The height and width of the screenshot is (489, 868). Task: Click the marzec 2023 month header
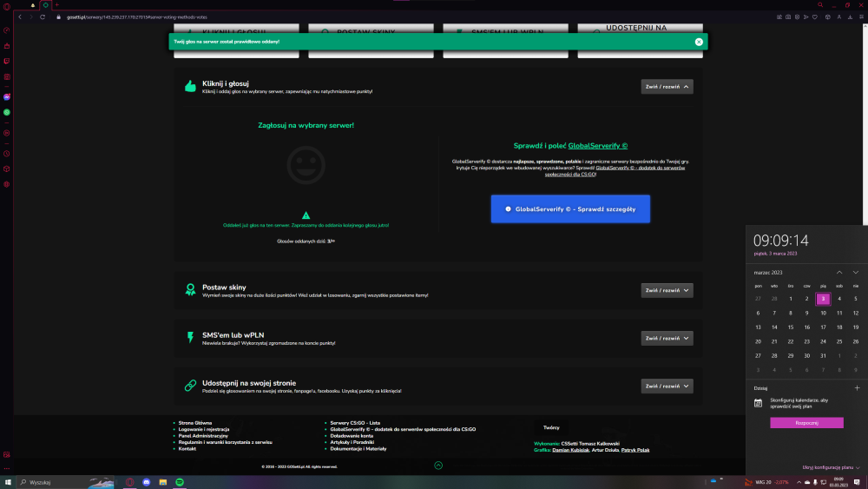(768, 273)
